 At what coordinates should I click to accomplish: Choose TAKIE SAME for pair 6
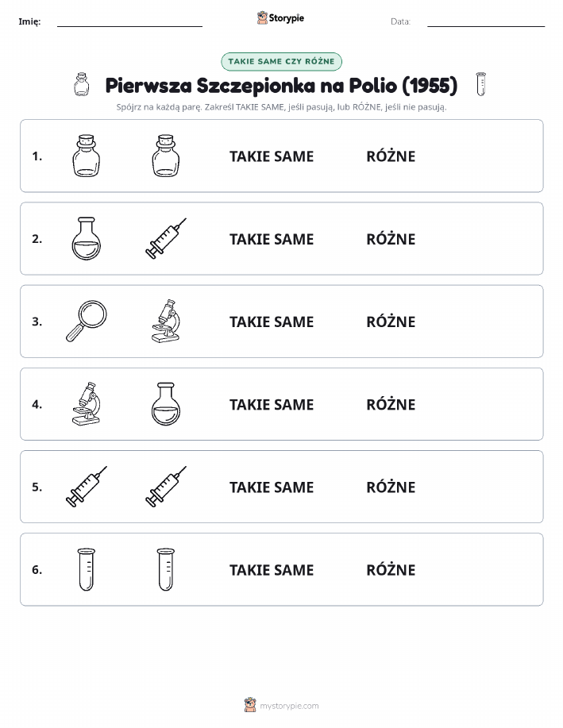click(272, 570)
